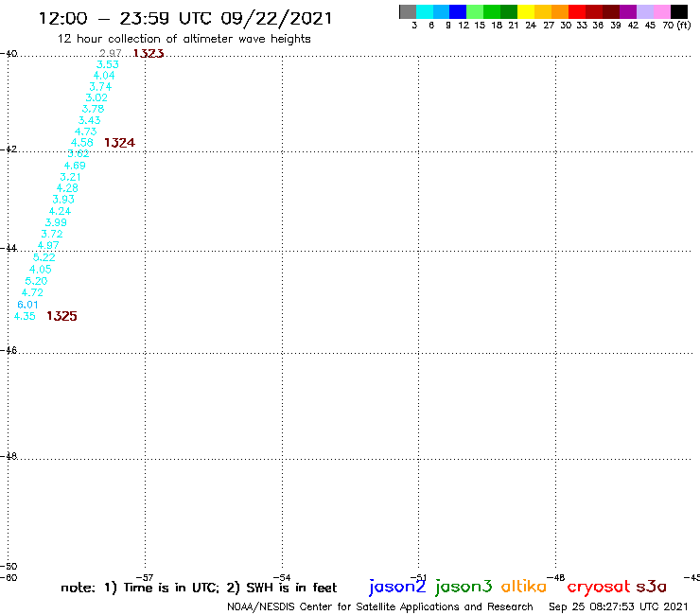Click the 3.74 wave height value

[x=100, y=87]
